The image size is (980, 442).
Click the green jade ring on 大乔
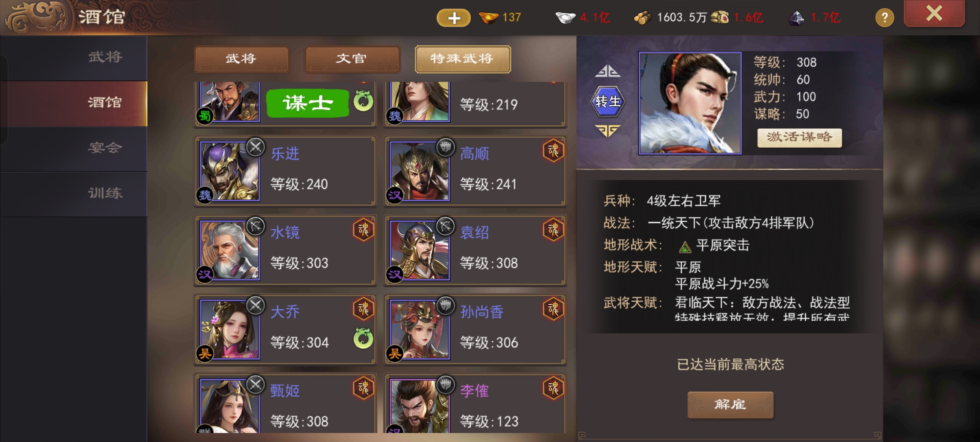[x=363, y=338]
